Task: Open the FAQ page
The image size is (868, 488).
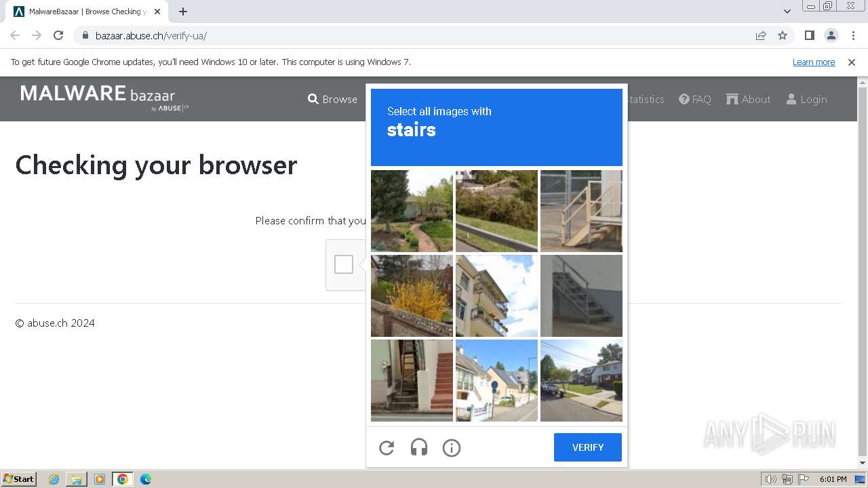Action: (x=695, y=99)
